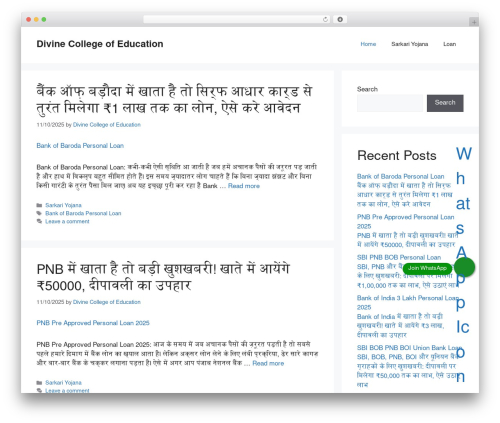The image size is (500, 423).
Task: Click the browser reload icon
Action: click(x=325, y=20)
